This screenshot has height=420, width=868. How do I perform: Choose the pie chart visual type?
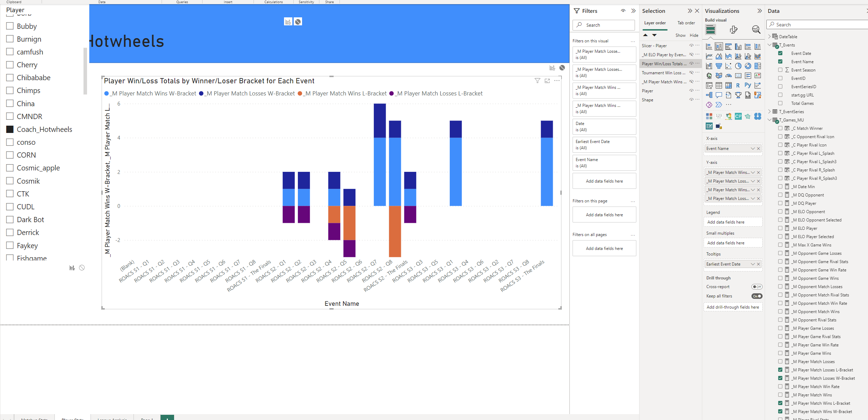click(738, 66)
